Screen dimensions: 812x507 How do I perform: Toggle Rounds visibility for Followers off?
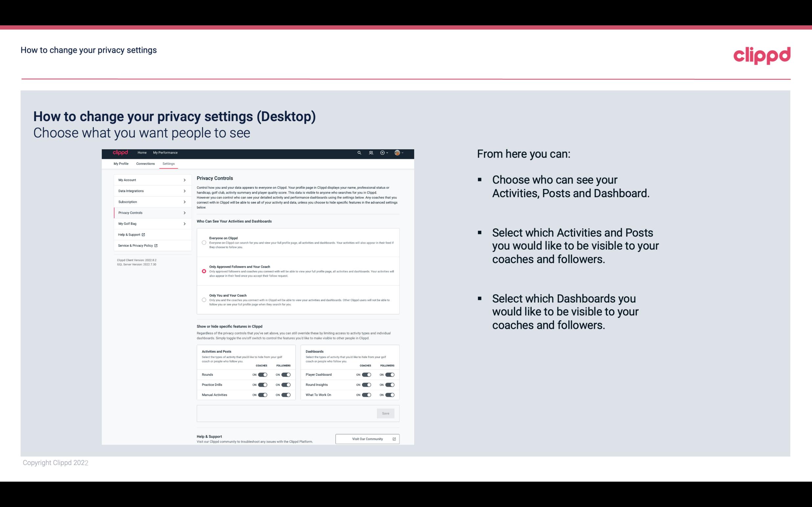286,374
